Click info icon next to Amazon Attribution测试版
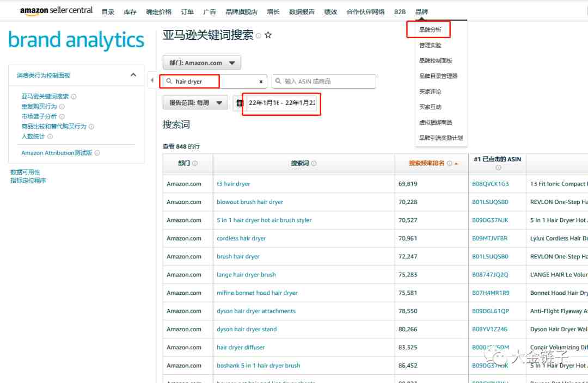 click(x=97, y=153)
